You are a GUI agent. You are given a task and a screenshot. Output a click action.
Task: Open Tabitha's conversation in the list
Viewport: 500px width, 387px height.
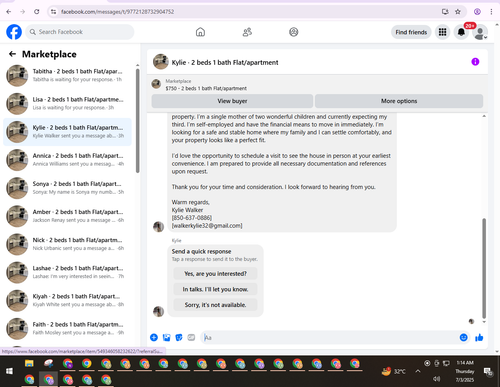pyautogui.click(x=67, y=75)
